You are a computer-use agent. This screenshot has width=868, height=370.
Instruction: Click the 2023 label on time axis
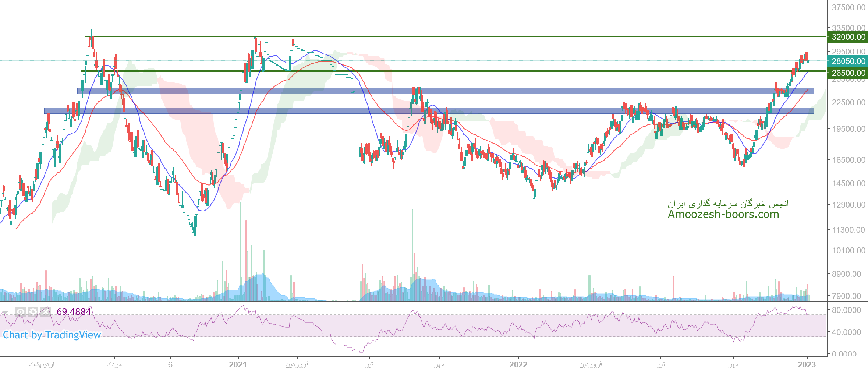tap(807, 364)
